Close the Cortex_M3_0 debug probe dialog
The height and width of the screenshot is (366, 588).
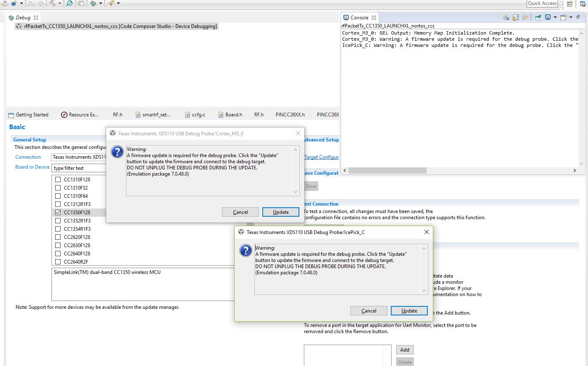click(x=298, y=133)
